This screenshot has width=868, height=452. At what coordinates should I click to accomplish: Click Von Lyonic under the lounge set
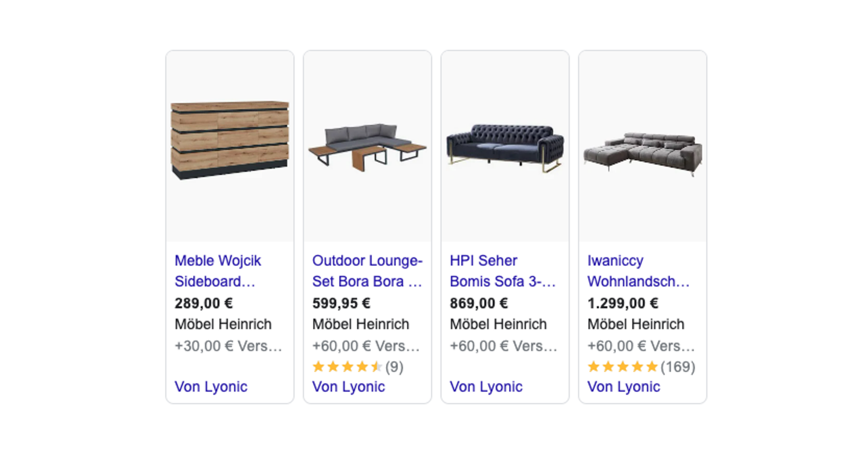pyautogui.click(x=349, y=387)
